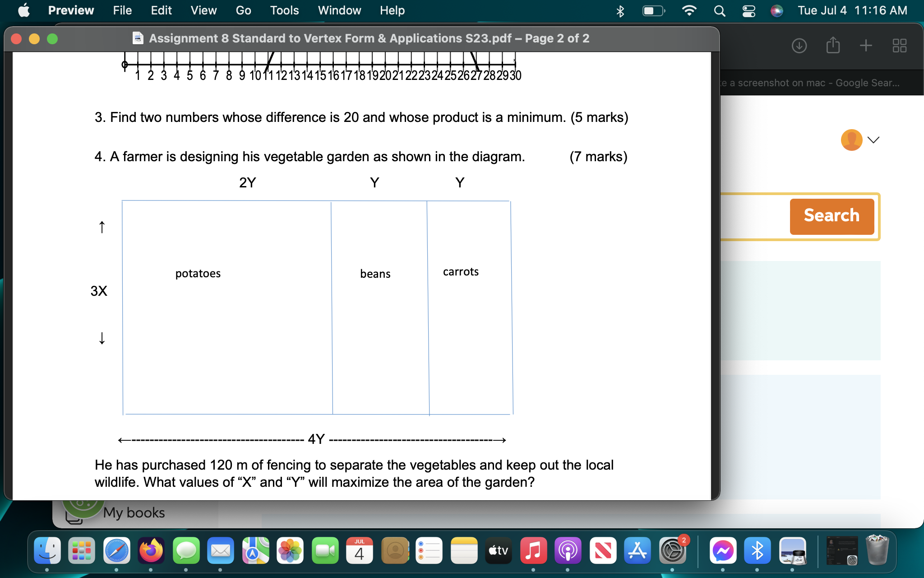
Task: Click the Safari downloads icon
Action: (x=799, y=46)
